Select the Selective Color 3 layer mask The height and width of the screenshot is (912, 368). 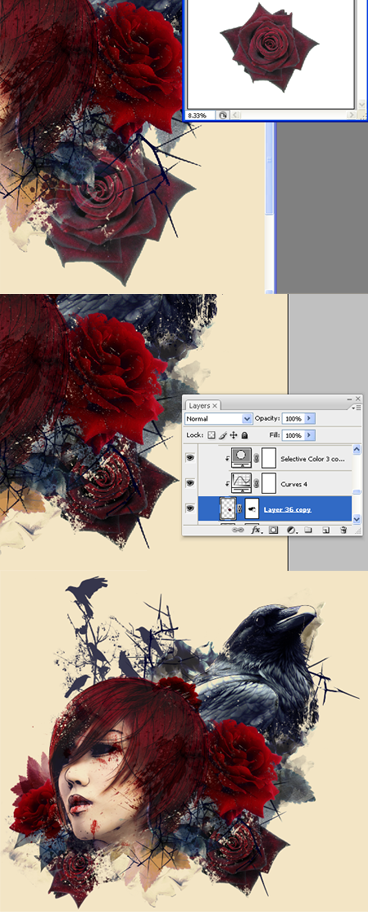pyautogui.click(x=269, y=458)
